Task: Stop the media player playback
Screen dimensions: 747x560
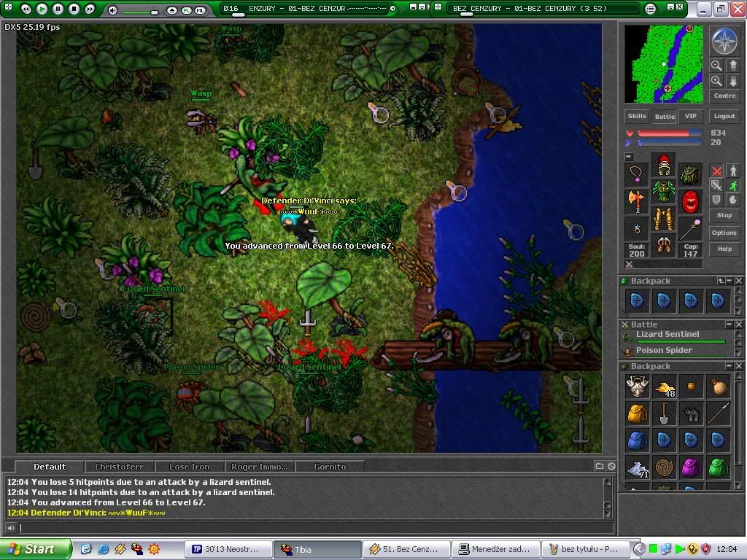Action: pos(74,9)
